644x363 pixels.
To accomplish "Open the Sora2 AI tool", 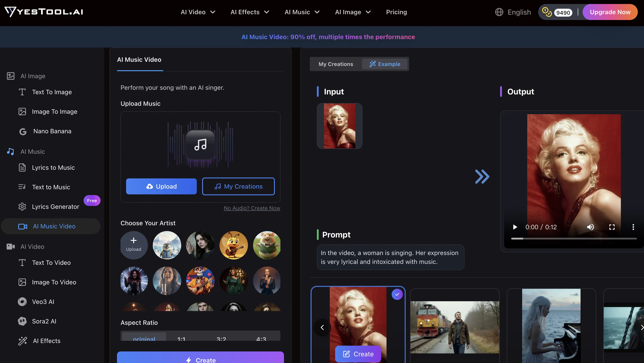I will pos(44,321).
